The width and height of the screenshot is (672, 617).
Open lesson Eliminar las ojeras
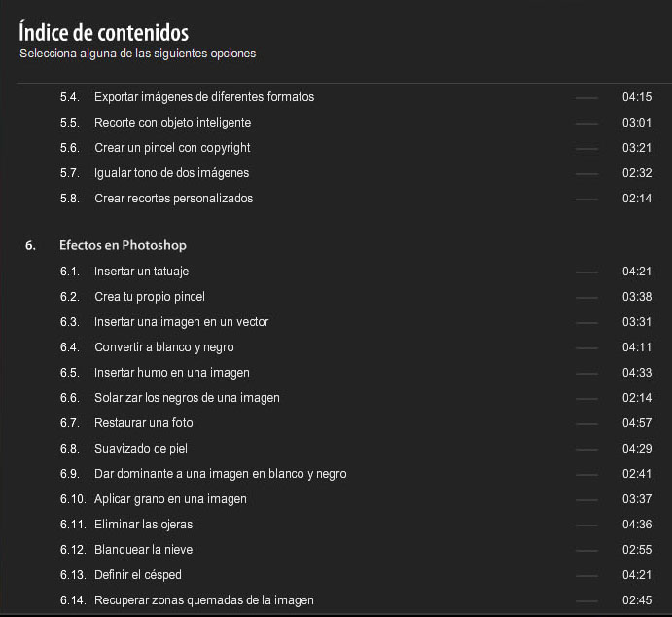coord(143,525)
